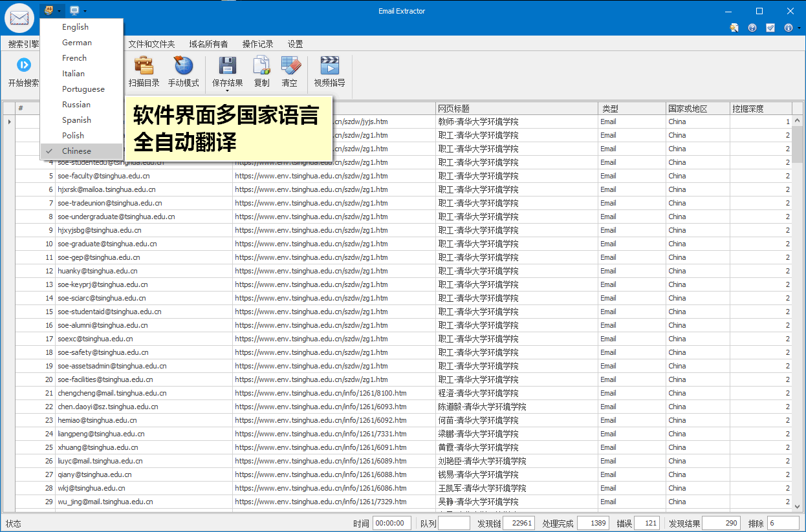Select English from the language menu

pos(82,27)
